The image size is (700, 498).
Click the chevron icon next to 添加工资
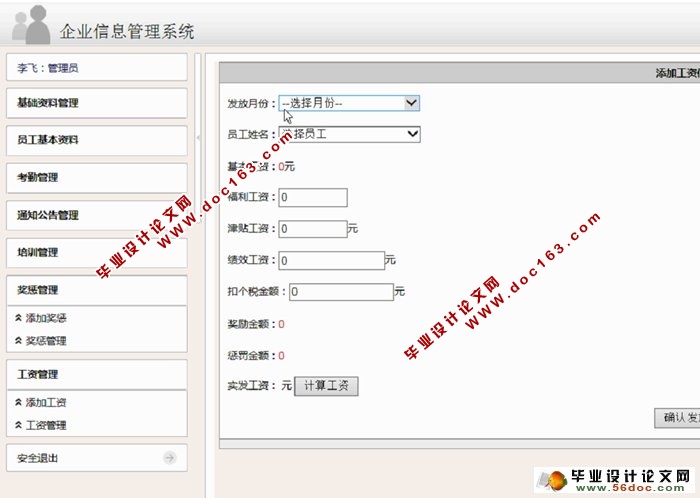click(18, 402)
